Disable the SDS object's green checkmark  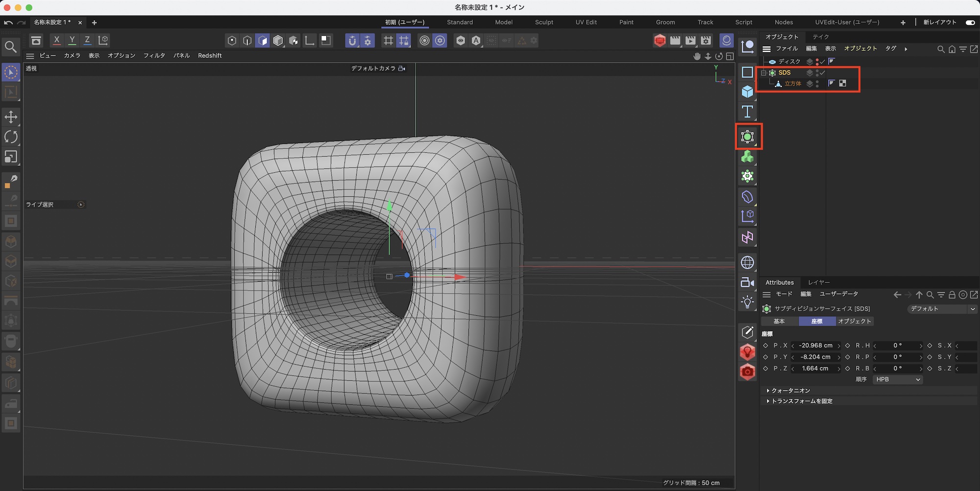click(x=823, y=72)
